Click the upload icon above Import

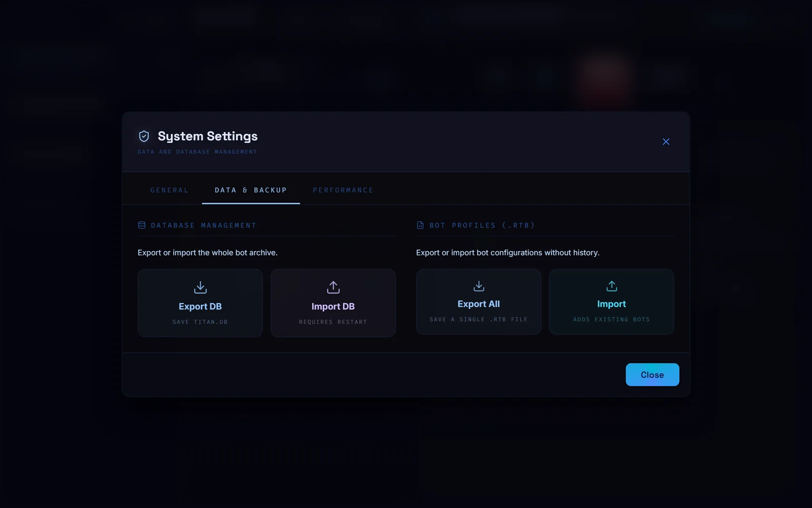click(612, 286)
